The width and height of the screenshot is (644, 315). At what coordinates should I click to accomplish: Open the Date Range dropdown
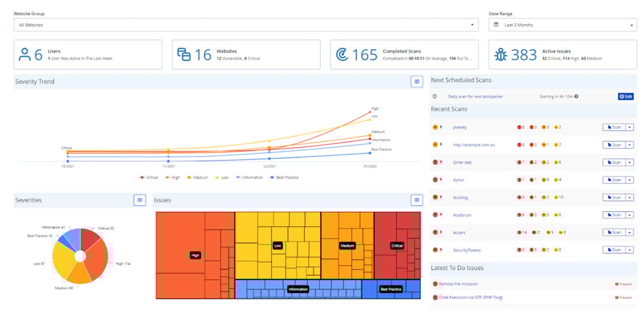[562, 25]
